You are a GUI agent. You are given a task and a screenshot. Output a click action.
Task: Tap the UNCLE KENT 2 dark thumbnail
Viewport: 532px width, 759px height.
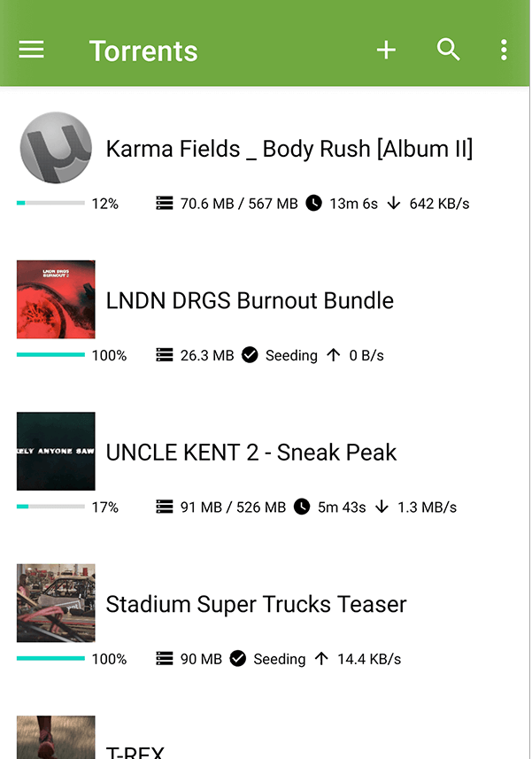(x=56, y=451)
